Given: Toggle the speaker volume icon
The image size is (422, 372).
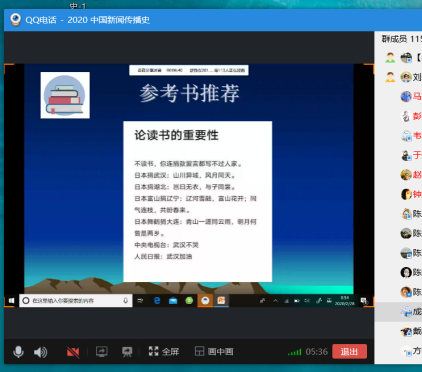Looking at the screenshot, I should 40,352.
